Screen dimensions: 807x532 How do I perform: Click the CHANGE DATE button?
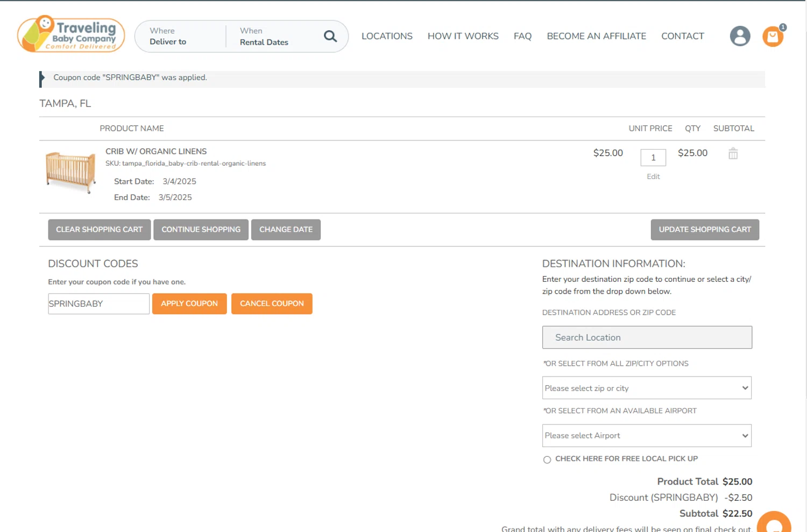286,230
